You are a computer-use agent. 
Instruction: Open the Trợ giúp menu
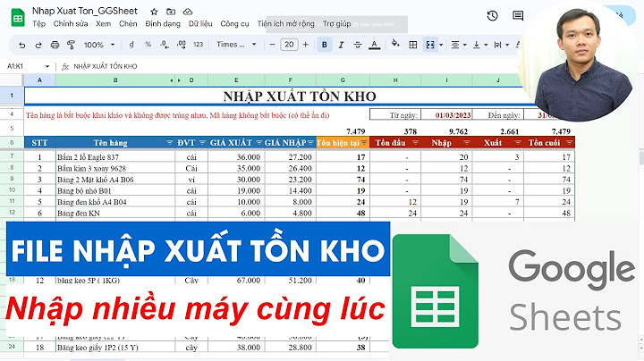click(337, 24)
